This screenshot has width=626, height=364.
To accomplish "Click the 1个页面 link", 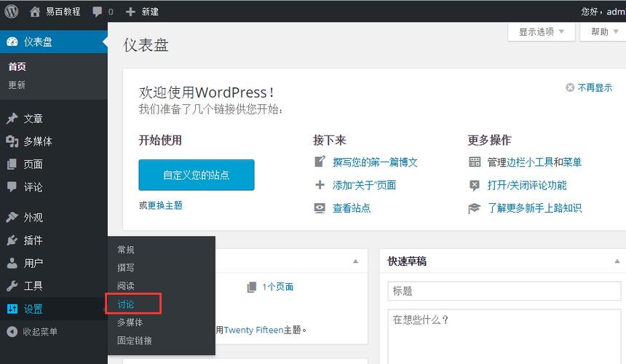I will [278, 287].
